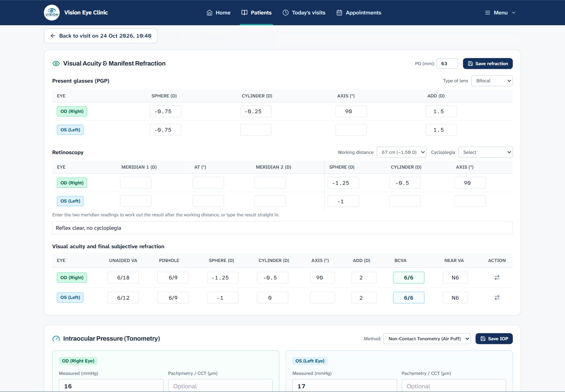
Task: Click the PGP OD axis field showing 90
Action: coord(351,111)
